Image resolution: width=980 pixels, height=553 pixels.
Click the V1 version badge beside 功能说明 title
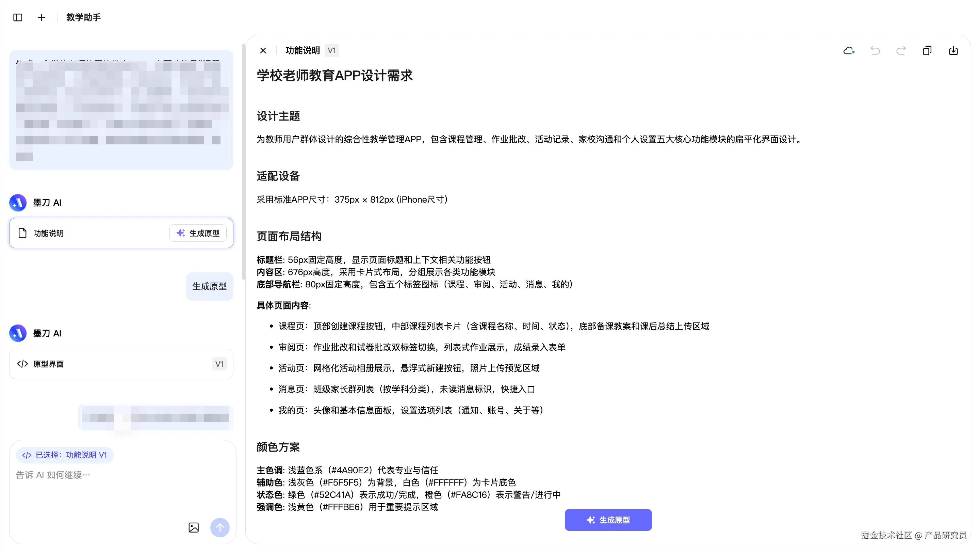332,51
